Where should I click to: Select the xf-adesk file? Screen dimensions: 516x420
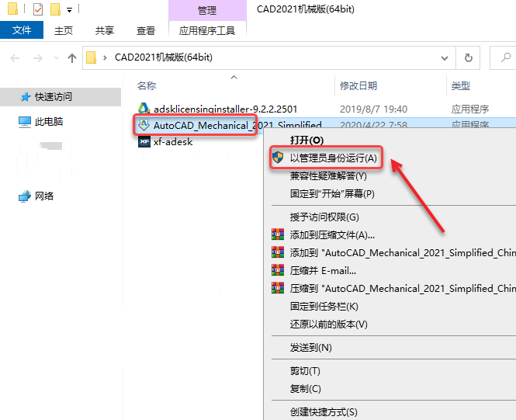[173, 142]
